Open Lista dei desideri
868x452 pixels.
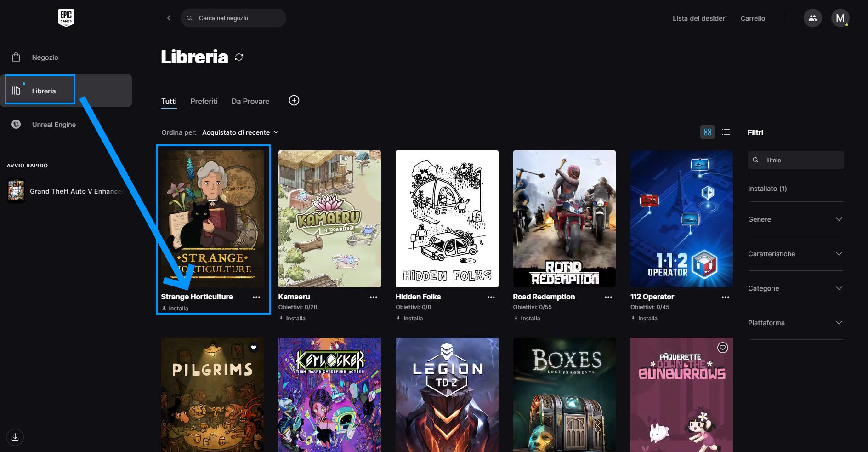(700, 18)
